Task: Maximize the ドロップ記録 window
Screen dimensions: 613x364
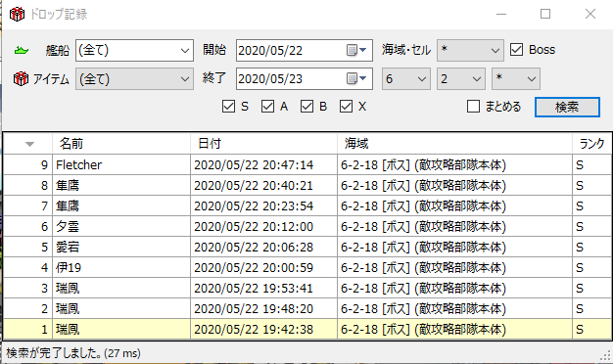Action: [545, 14]
